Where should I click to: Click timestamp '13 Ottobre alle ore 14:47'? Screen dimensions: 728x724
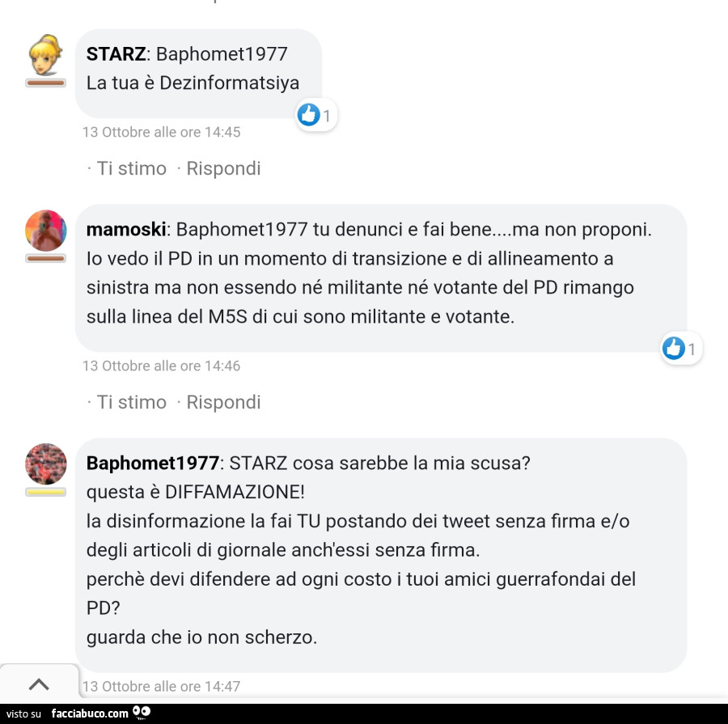click(x=162, y=686)
